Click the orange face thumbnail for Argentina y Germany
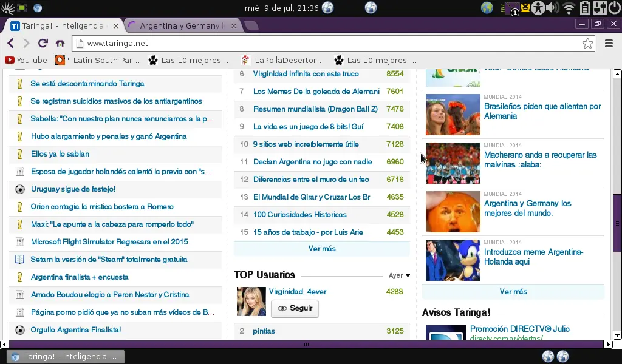This screenshot has height=364, width=622. [x=453, y=212]
